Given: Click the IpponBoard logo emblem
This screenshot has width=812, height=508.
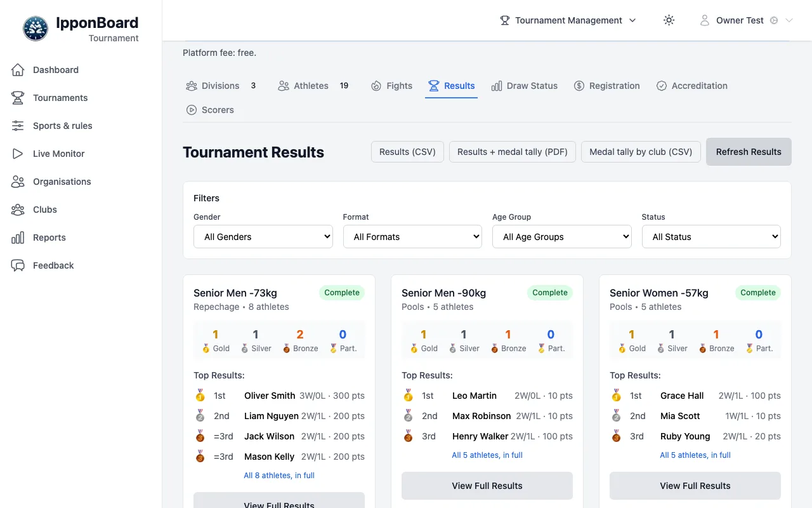Looking at the screenshot, I should pyautogui.click(x=36, y=29).
